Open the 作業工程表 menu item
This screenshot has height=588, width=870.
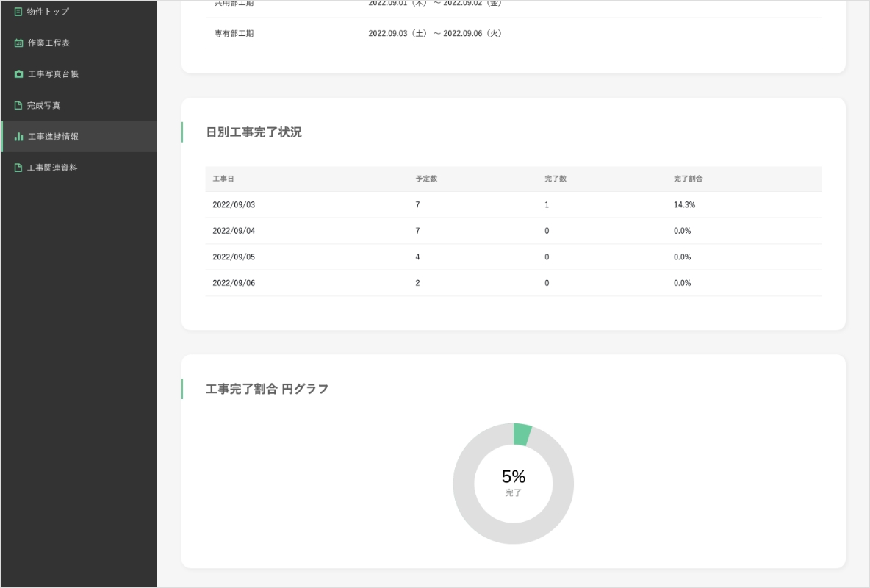coord(48,43)
